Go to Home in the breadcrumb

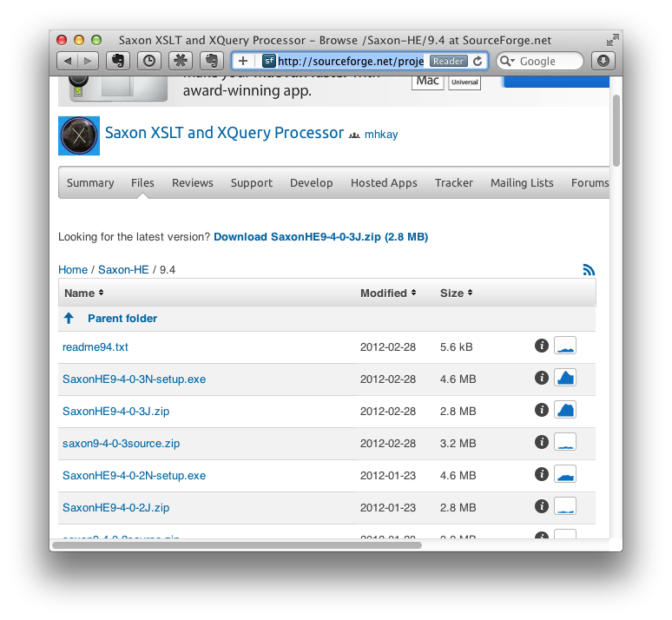tap(73, 270)
